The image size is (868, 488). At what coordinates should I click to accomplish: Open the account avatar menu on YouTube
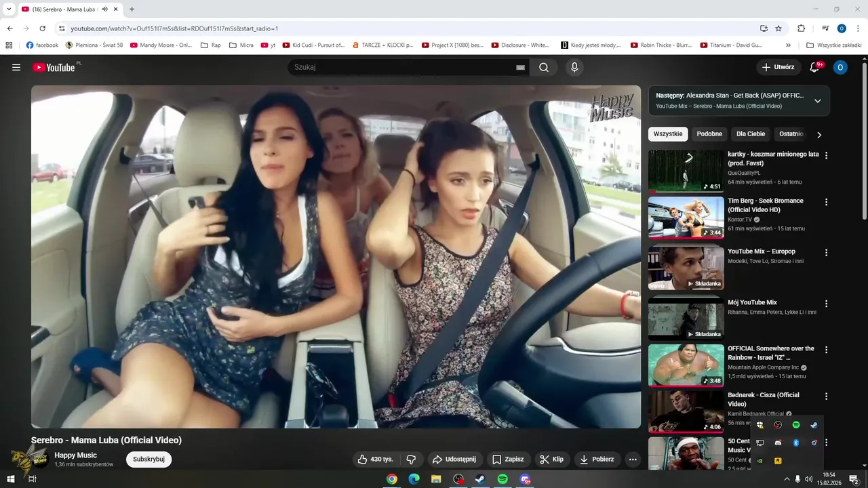[x=840, y=67]
